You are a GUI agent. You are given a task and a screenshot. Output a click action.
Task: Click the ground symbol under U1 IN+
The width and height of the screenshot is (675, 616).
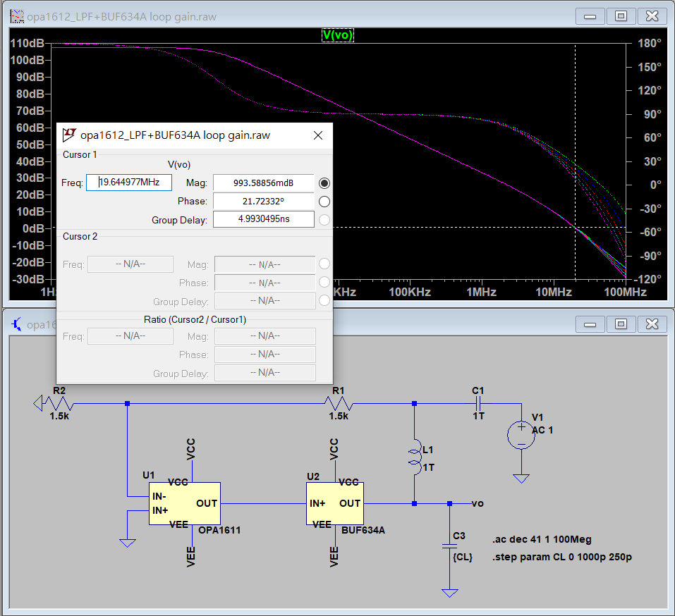(128, 543)
